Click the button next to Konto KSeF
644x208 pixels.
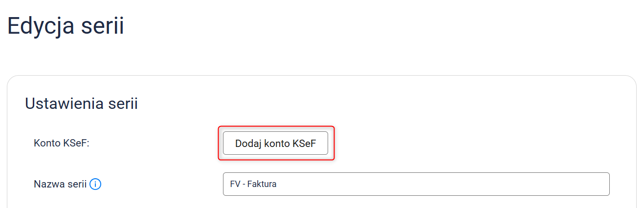(275, 143)
